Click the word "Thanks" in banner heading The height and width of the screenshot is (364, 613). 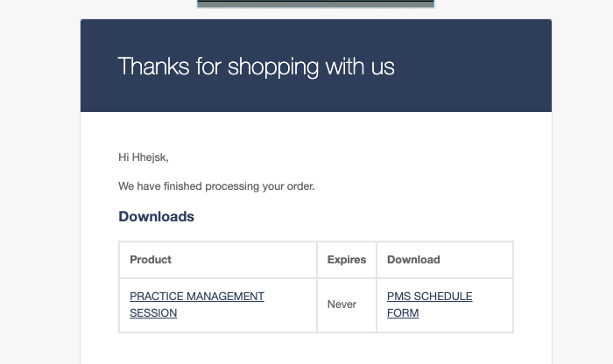[153, 66]
